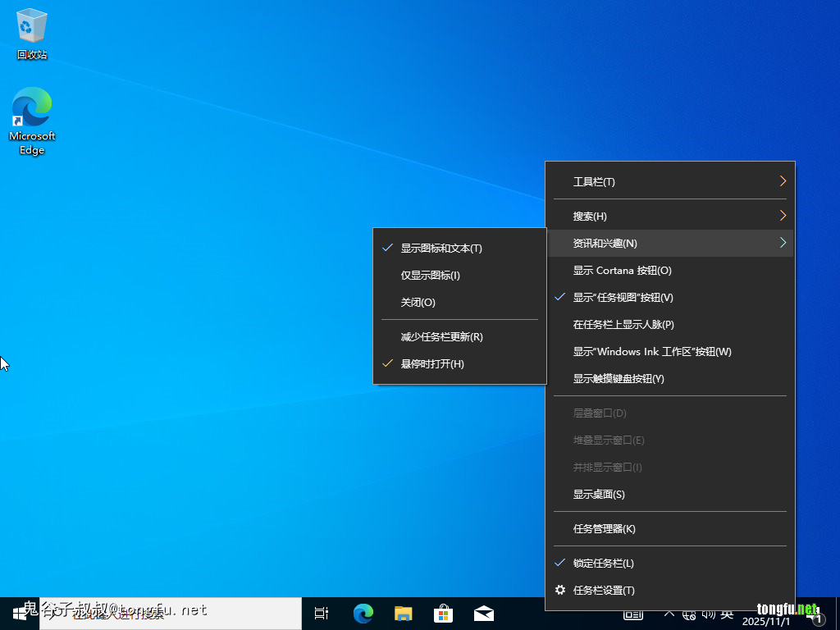Open the Mail app on taskbar

tap(483, 613)
